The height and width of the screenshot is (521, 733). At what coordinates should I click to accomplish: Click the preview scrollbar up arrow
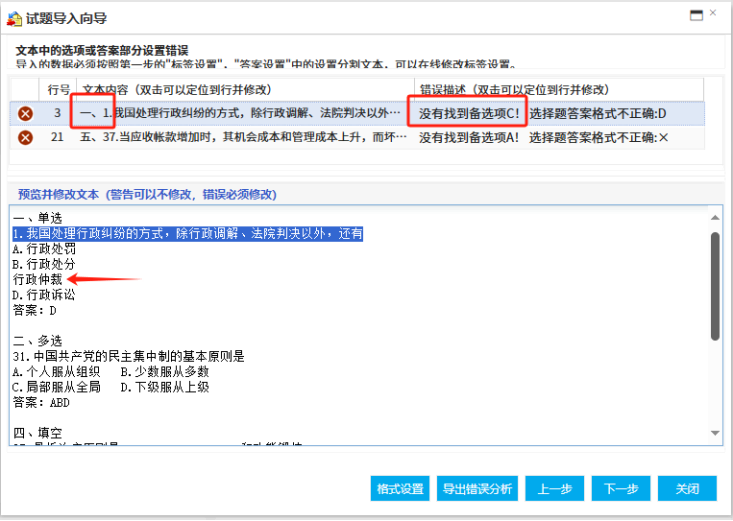tap(714, 216)
